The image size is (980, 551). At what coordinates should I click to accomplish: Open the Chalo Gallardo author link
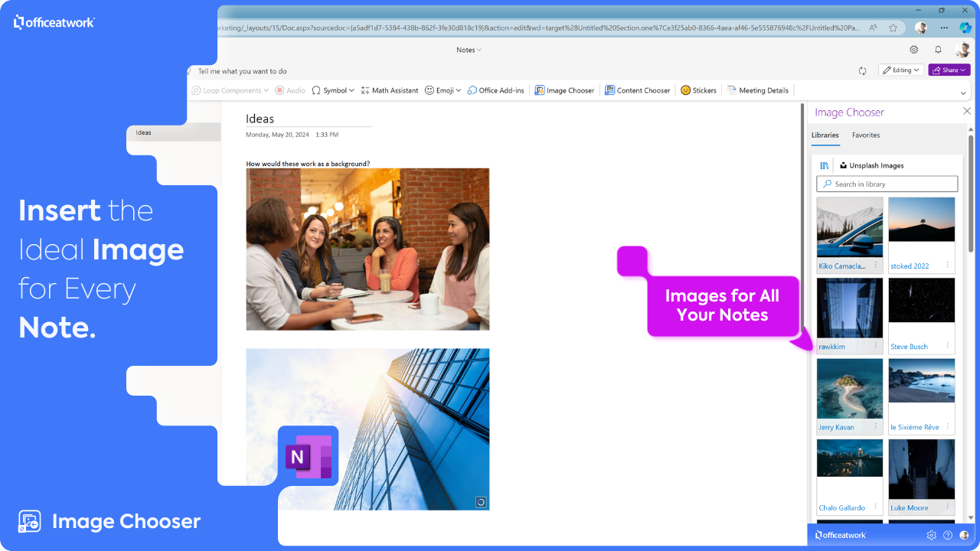(841, 508)
